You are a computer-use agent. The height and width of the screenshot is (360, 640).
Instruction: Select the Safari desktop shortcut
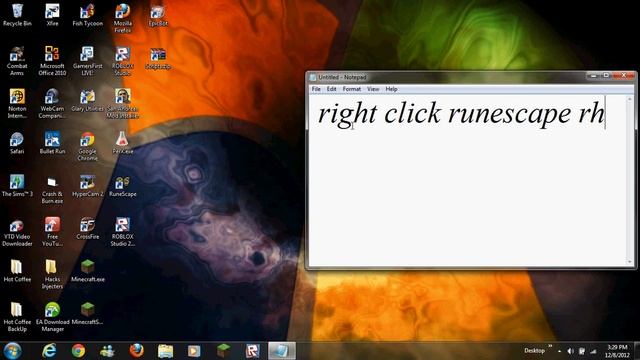17,143
